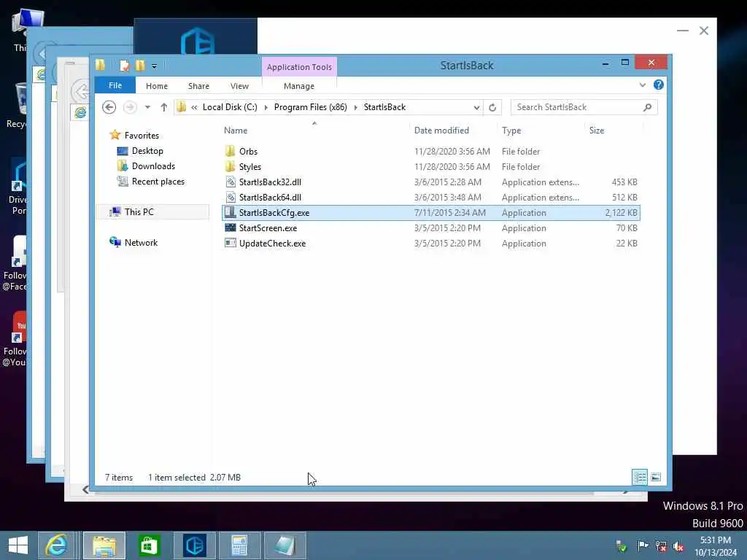Switch to the Home ribbon tab
The image size is (747, 560).
coord(157,86)
